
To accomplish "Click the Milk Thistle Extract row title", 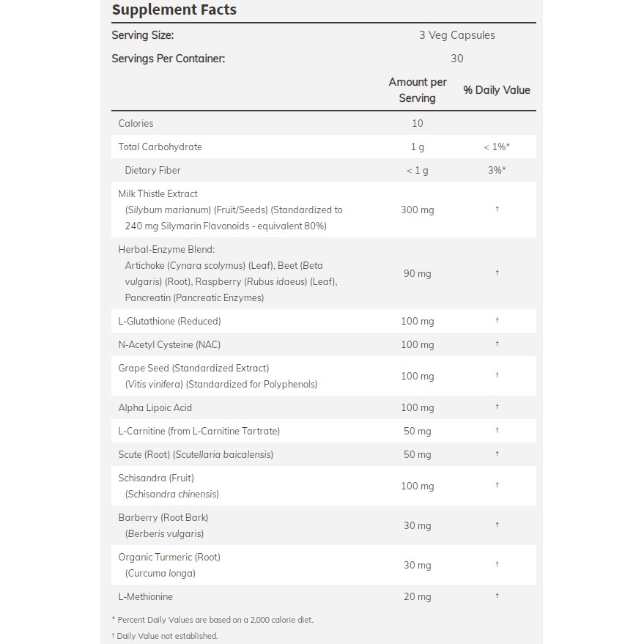I will point(158,193).
